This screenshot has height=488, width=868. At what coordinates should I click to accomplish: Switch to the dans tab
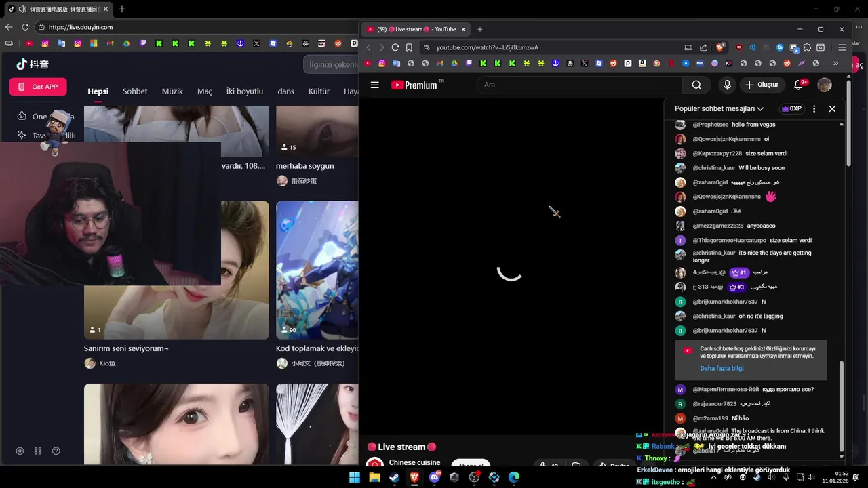[x=286, y=91]
